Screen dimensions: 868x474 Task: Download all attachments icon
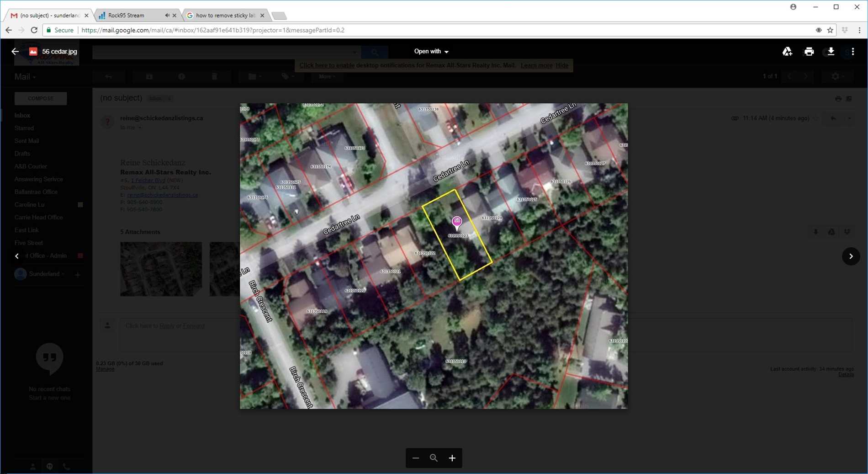point(815,232)
